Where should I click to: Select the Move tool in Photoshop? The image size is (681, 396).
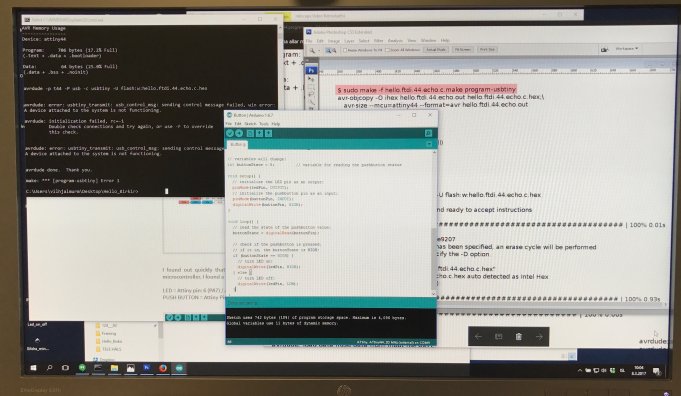[311, 80]
